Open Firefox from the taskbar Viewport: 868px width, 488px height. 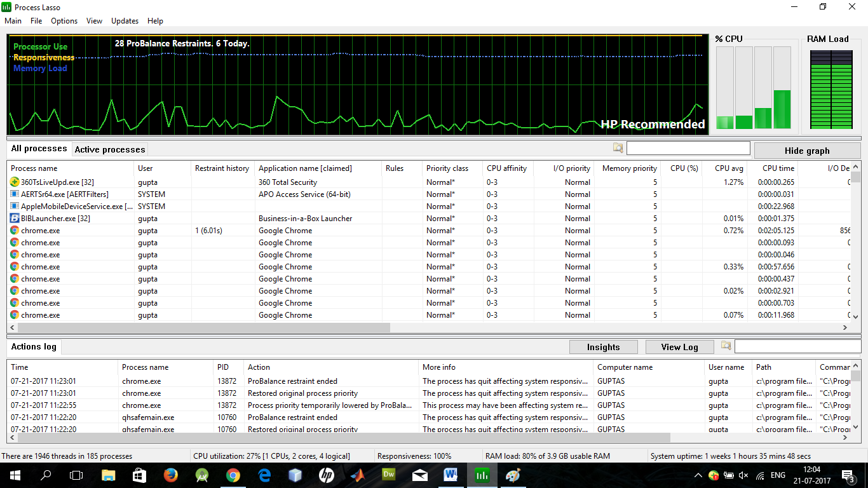pyautogui.click(x=170, y=475)
